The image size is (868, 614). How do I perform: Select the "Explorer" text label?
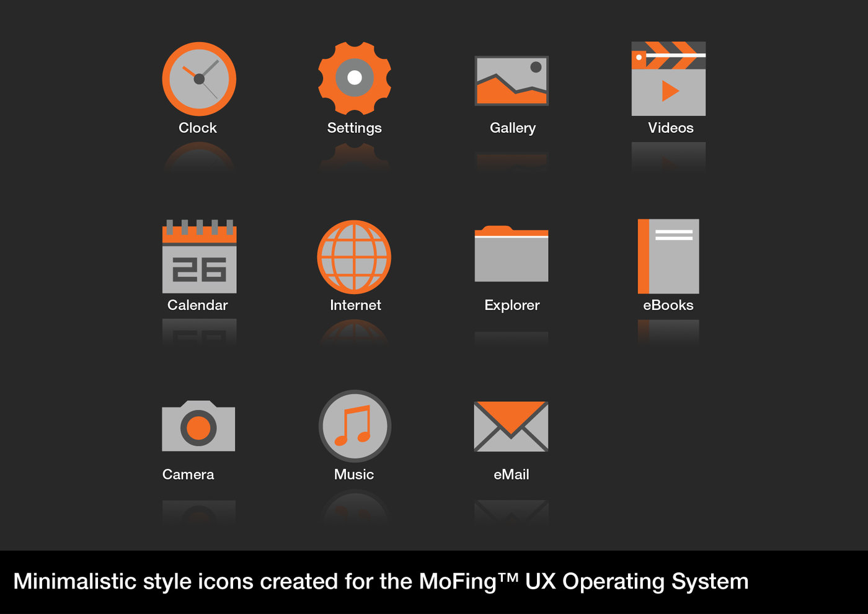(511, 305)
